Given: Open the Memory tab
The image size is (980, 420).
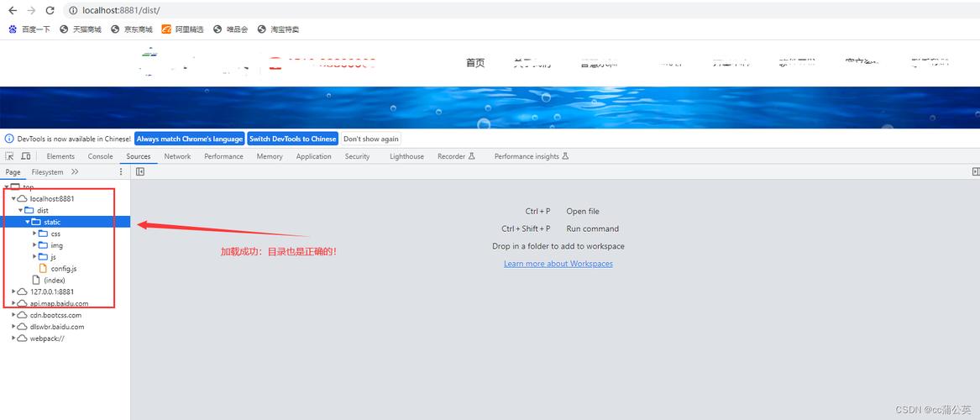Looking at the screenshot, I should tap(270, 156).
